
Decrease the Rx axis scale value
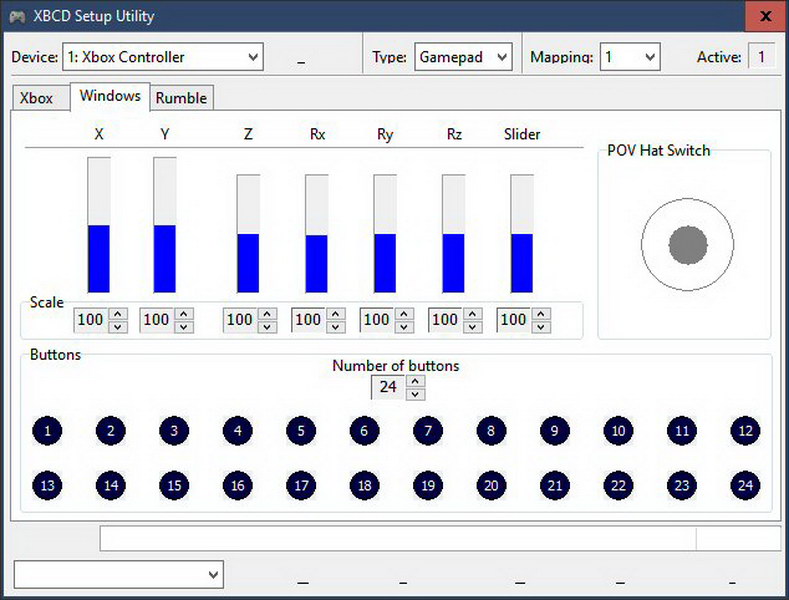(x=336, y=327)
